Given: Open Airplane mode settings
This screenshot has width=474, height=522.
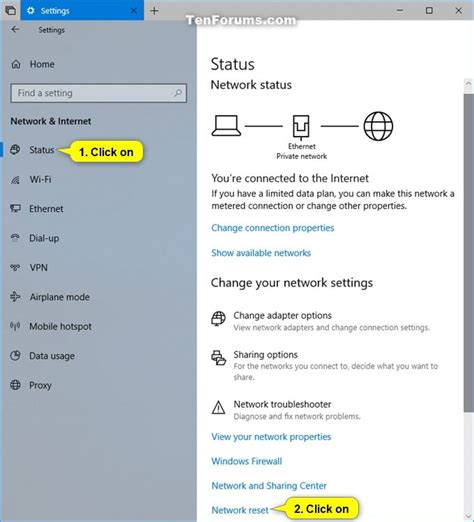Looking at the screenshot, I should (x=60, y=297).
